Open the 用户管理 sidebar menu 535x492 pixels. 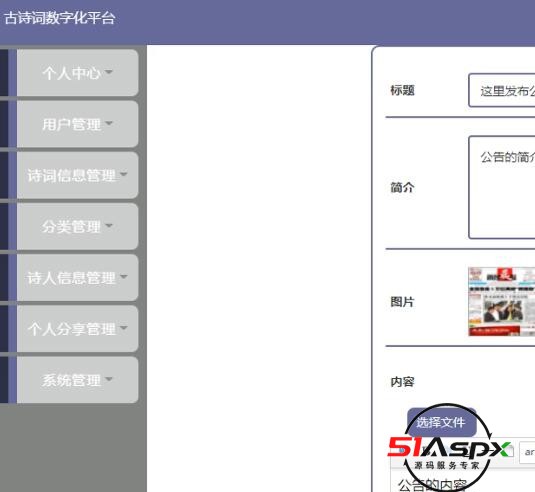click(77, 124)
